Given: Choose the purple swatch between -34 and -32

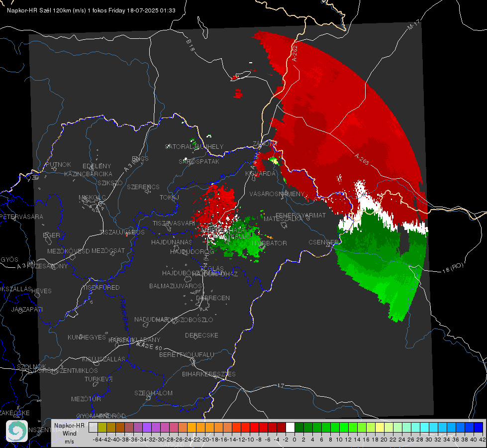Looking at the screenshot, I should (x=147, y=427).
